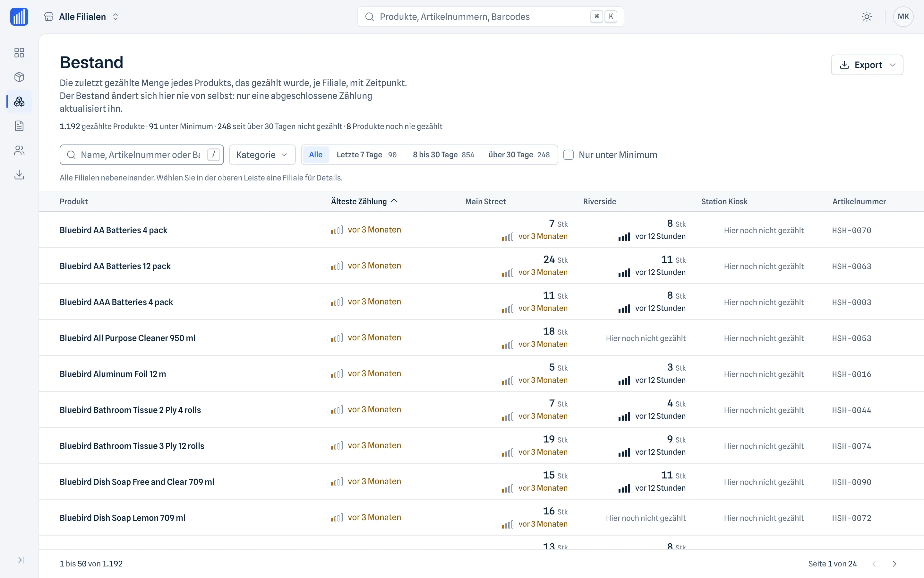Focus the top Produkte, Artikelnummern, Barcodes search
This screenshot has width=924, height=578.
(x=491, y=17)
